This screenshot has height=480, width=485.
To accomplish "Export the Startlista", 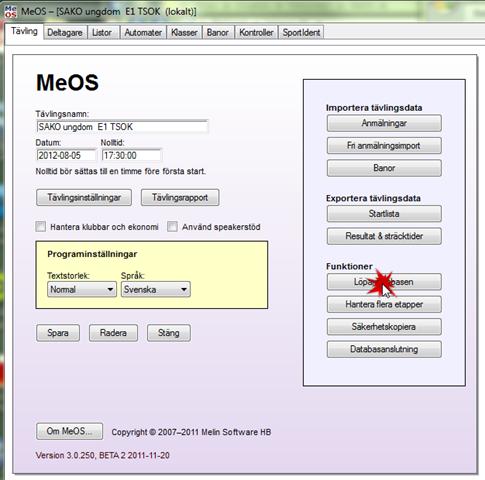I will [384, 214].
